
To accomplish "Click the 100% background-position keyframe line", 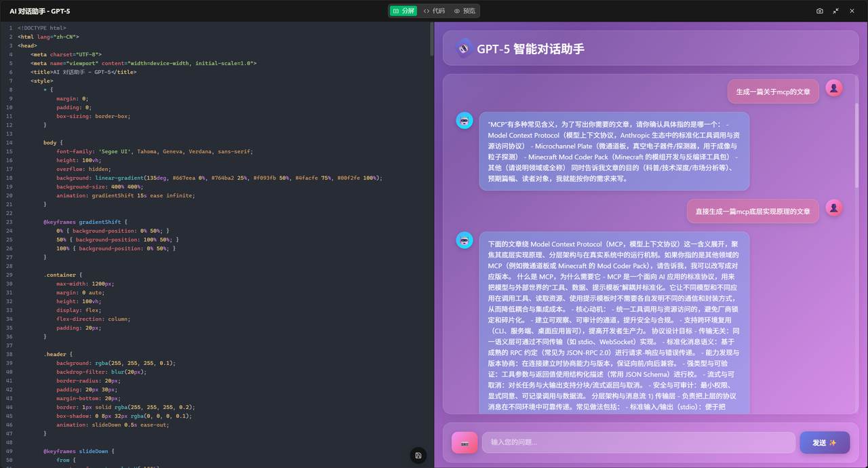I will tap(116, 248).
